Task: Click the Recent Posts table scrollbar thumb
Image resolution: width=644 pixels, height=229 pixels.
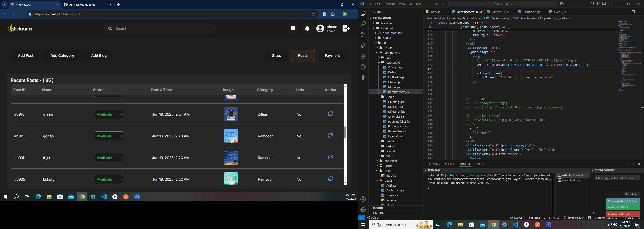Action: pos(345,132)
